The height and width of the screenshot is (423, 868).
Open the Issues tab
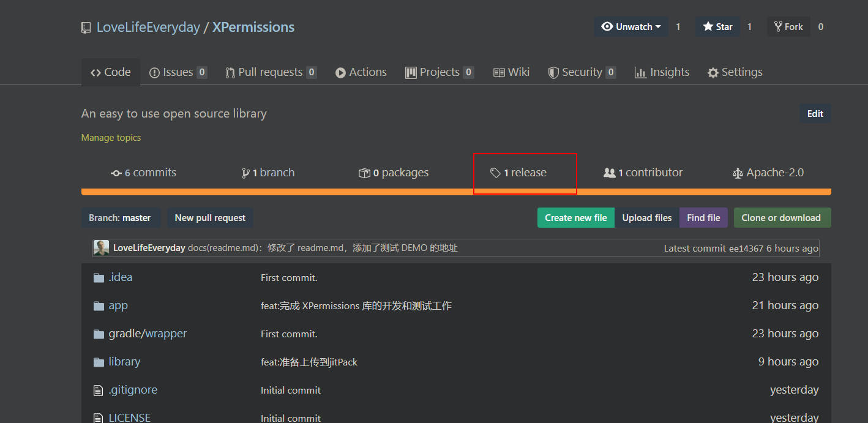click(178, 72)
